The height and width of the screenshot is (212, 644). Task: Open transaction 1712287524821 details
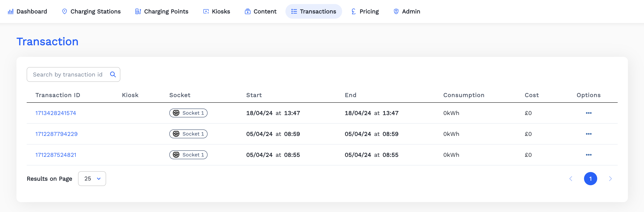tap(56, 155)
